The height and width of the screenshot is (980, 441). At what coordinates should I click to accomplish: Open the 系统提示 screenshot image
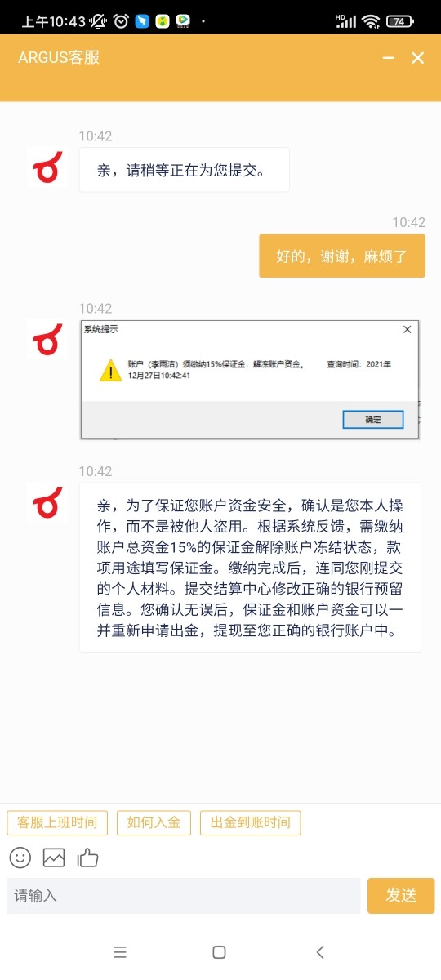click(x=250, y=380)
